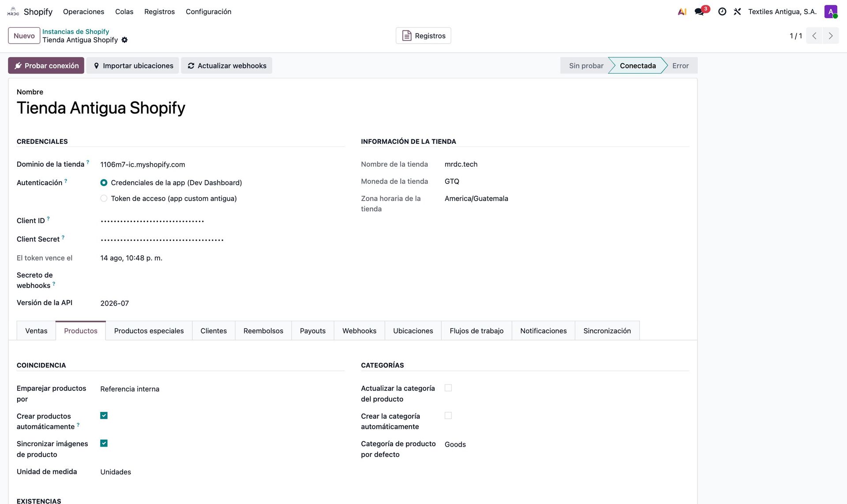Open the Registros menu in the navbar
Image resolution: width=847 pixels, height=504 pixels.
pos(159,11)
